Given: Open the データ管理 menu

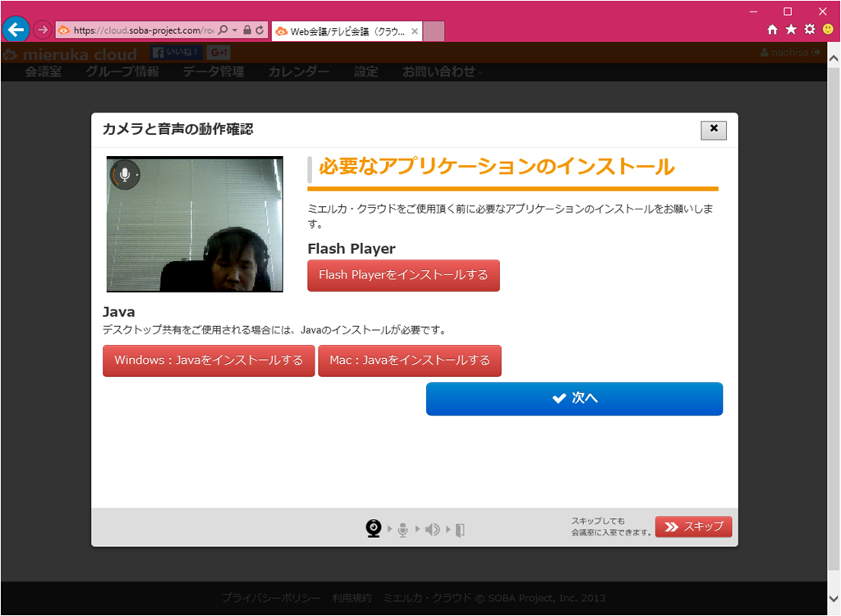Looking at the screenshot, I should pos(214,72).
